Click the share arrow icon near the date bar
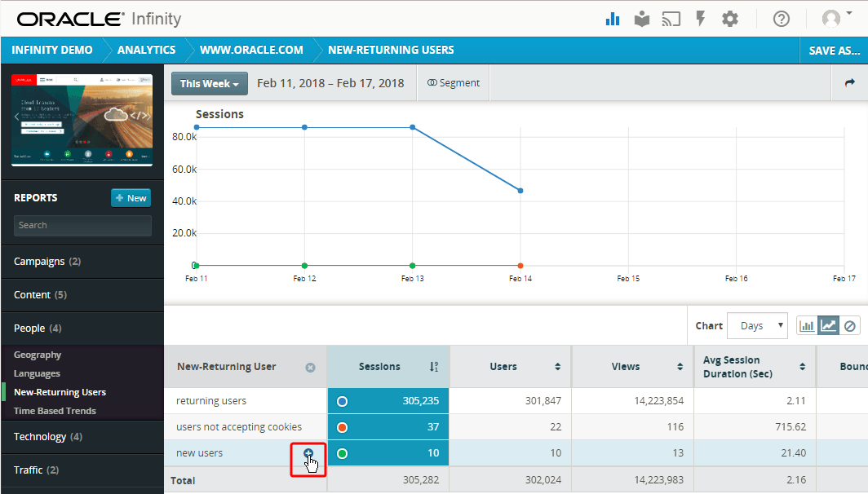This screenshot has height=494, width=868. (x=851, y=82)
